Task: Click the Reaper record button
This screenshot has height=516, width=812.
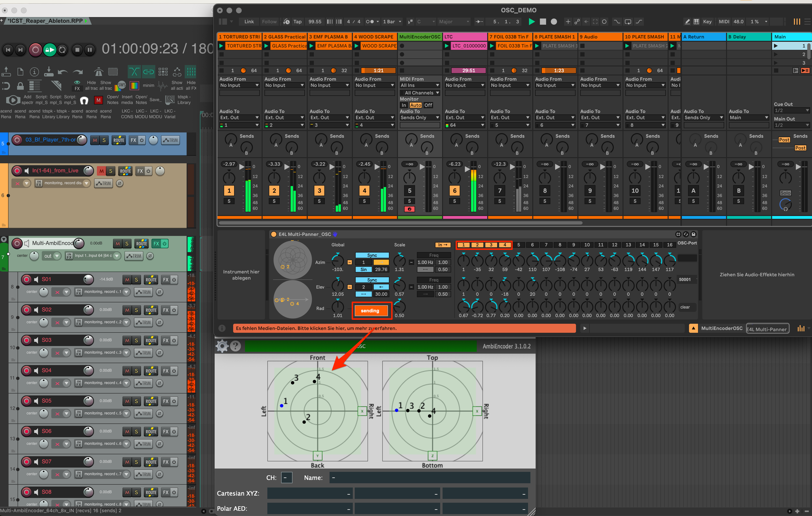Action: point(35,50)
